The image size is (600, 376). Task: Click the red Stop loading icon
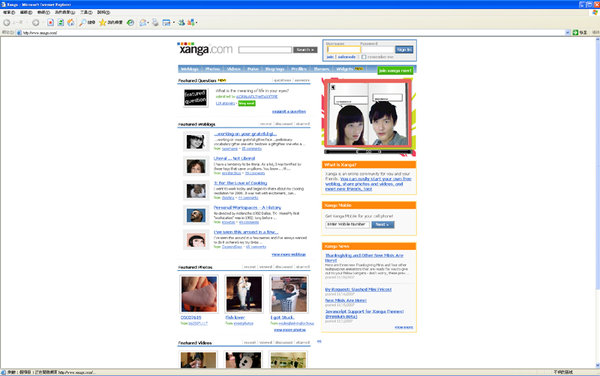(x=51, y=23)
